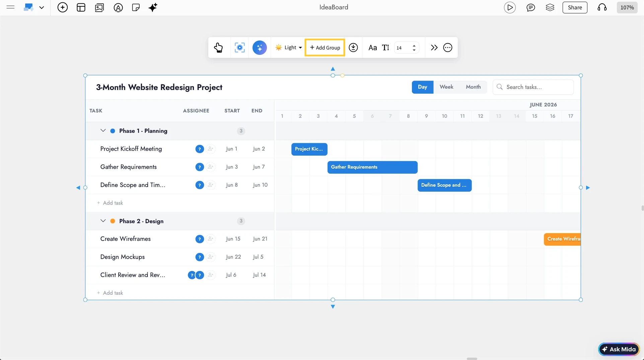The width and height of the screenshot is (644, 360).
Task: Open the hamburger menu
Action: (x=10, y=7)
